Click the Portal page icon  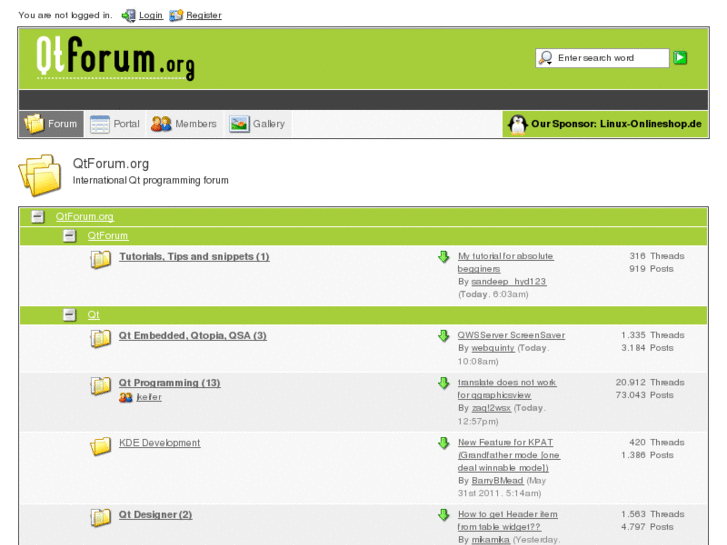tap(100, 124)
